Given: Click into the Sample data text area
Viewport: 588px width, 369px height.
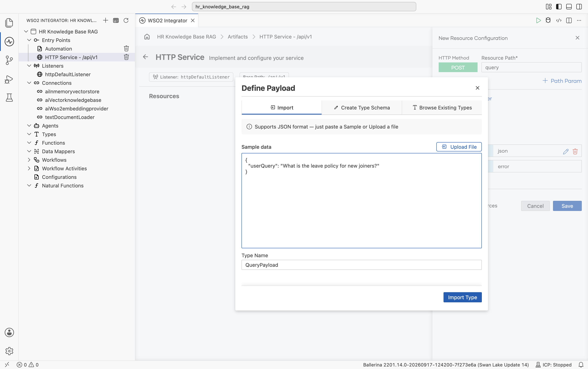Looking at the screenshot, I should [361, 201].
